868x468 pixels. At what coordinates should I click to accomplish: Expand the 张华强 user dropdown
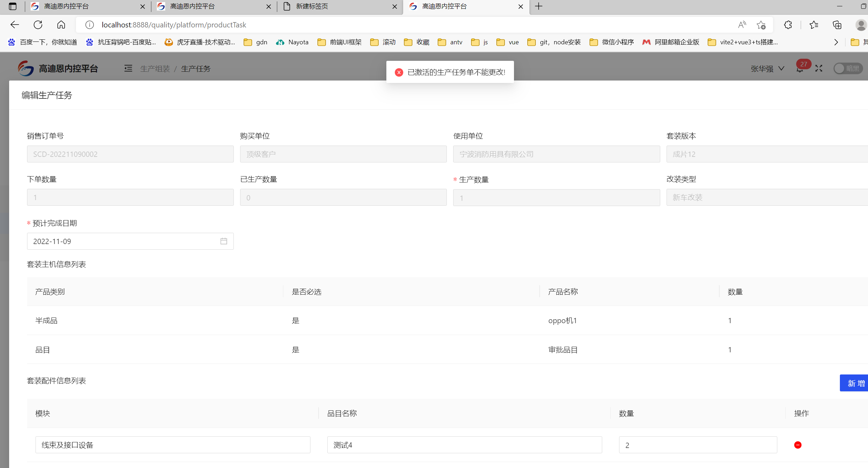(x=767, y=69)
